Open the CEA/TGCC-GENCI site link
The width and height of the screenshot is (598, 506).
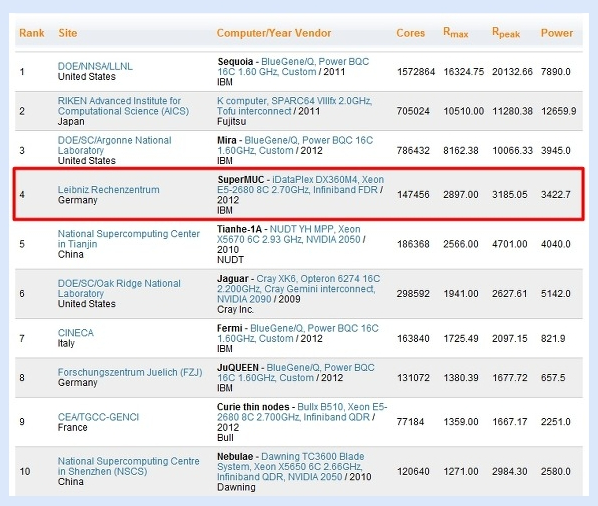tap(98, 417)
